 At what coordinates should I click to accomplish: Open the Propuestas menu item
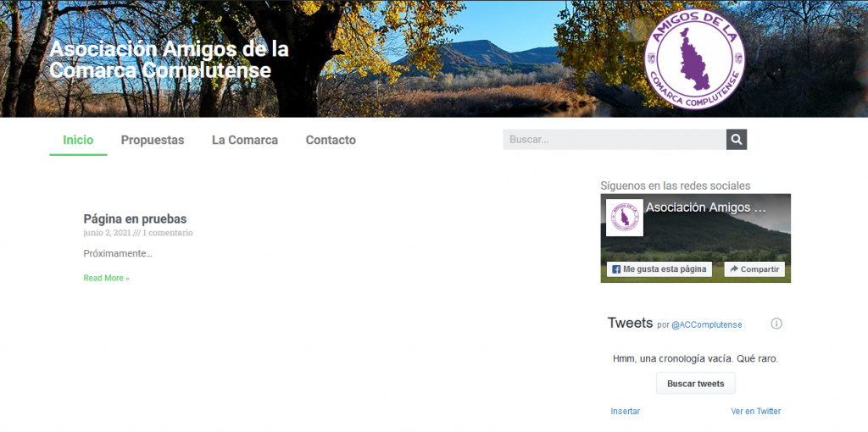coord(153,141)
